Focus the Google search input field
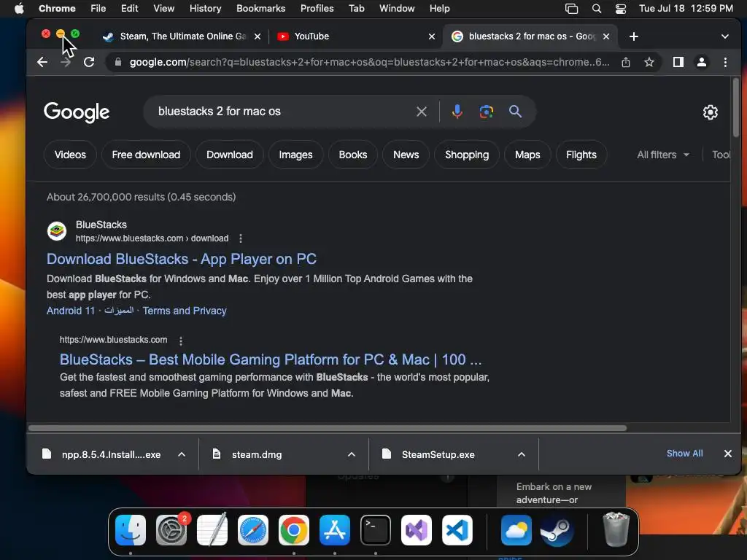Screen dimensions: 747x560 (284, 112)
